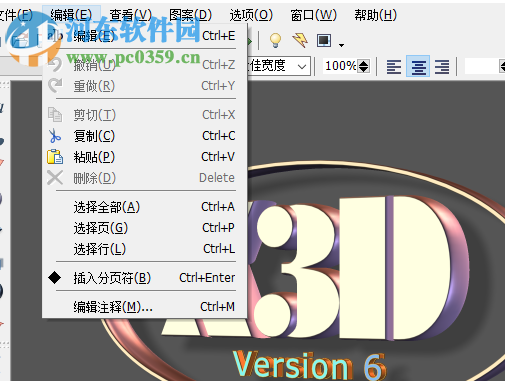The width and height of the screenshot is (505, 381).
Task: Choose 复制(C) menu entry
Action: click(x=145, y=136)
